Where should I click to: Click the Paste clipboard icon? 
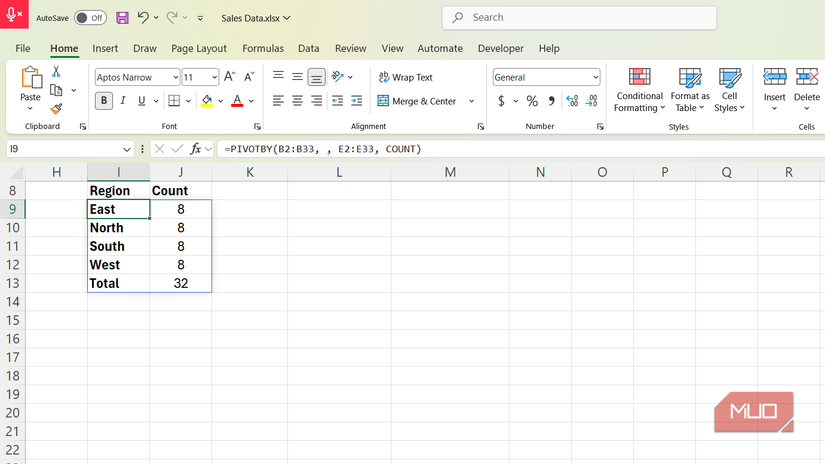tap(31, 77)
